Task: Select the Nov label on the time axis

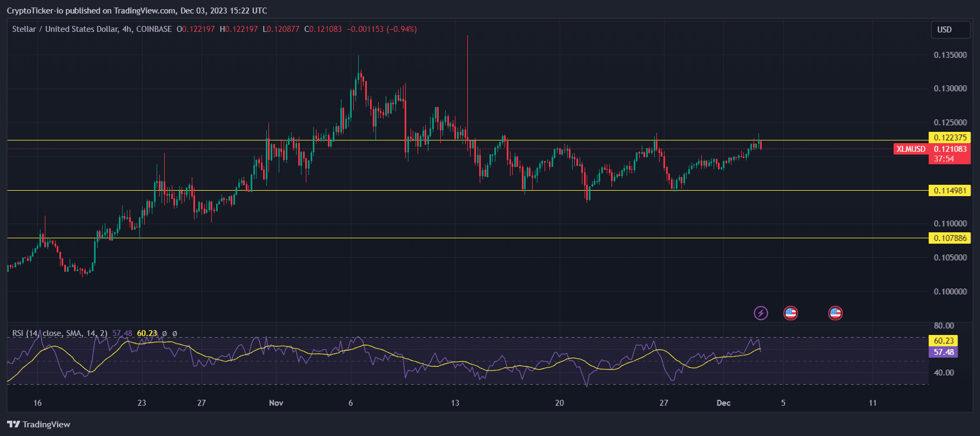Action: tap(276, 403)
